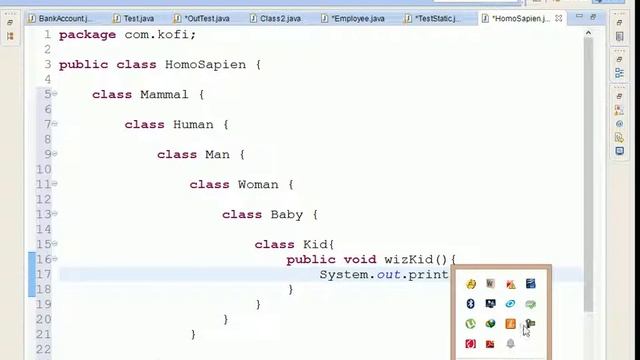Click the light blue oval tray icon
The height and width of the screenshot is (360, 640).
(510, 304)
